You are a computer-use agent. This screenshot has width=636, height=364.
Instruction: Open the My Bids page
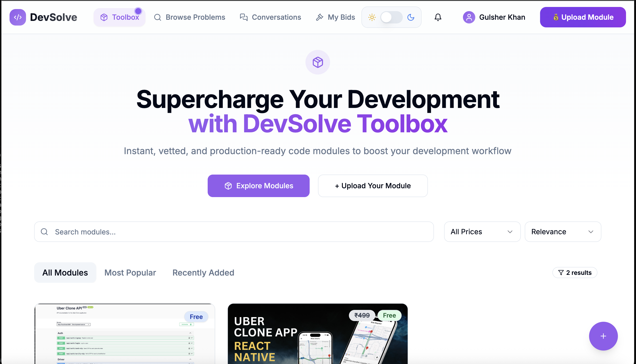(335, 17)
